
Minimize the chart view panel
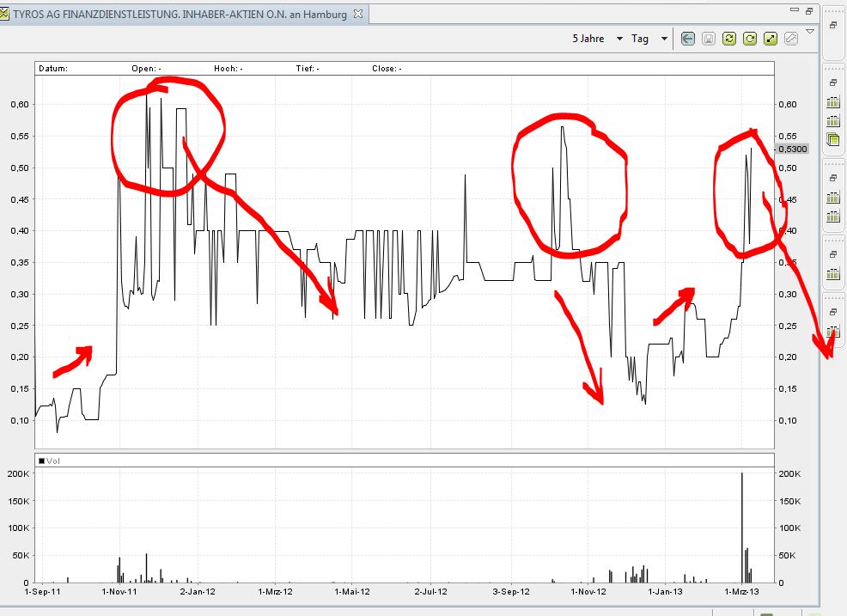[794, 9]
